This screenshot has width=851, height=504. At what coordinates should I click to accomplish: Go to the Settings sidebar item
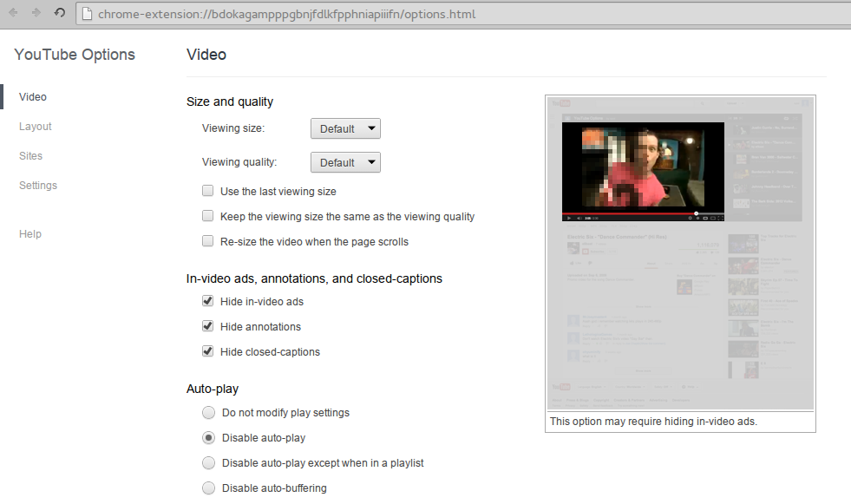[x=38, y=186]
